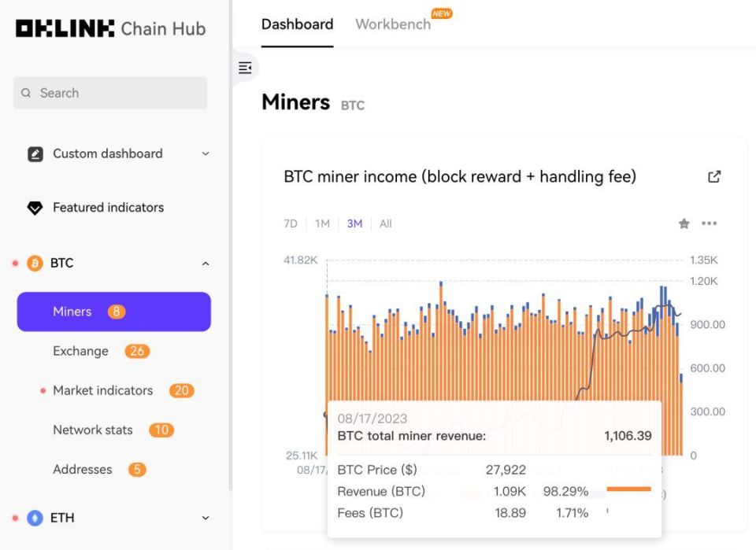Viewport: 756px width, 550px height.
Task: Collapse the BTC section chevron
Action: point(206,264)
